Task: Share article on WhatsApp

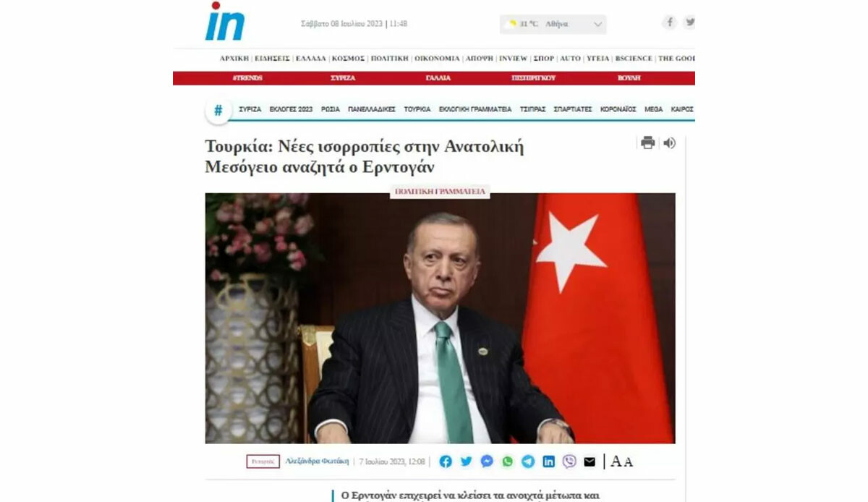Action: coord(508,461)
